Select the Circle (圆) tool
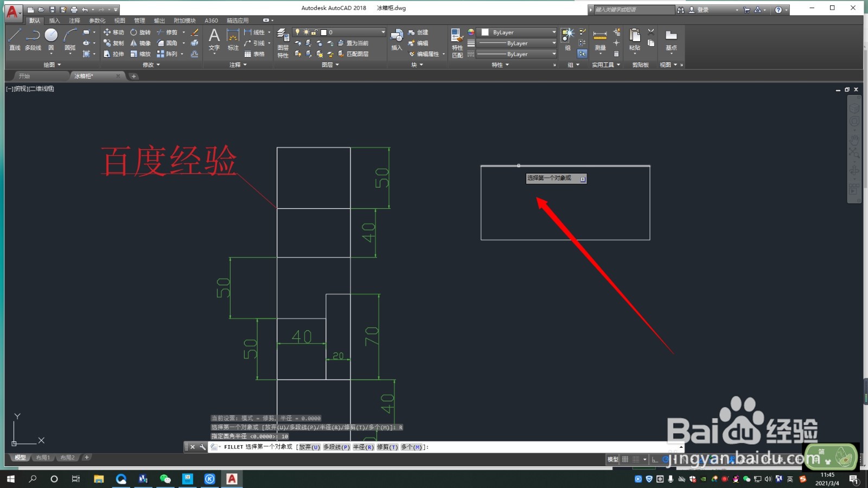868x488 pixels. point(51,39)
